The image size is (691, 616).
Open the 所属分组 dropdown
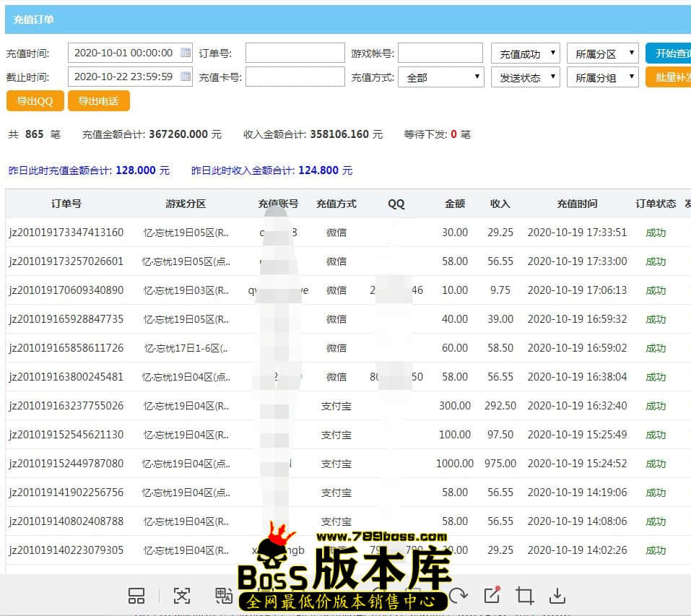602,77
